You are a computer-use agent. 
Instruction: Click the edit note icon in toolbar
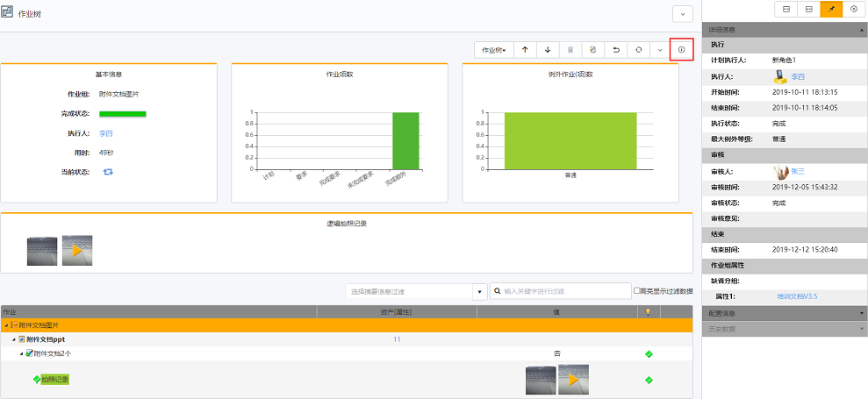(593, 50)
